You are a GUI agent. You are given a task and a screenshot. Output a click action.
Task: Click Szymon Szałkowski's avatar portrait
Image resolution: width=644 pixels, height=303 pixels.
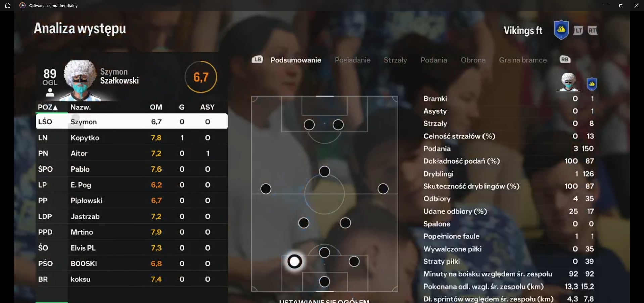pos(80,80)
